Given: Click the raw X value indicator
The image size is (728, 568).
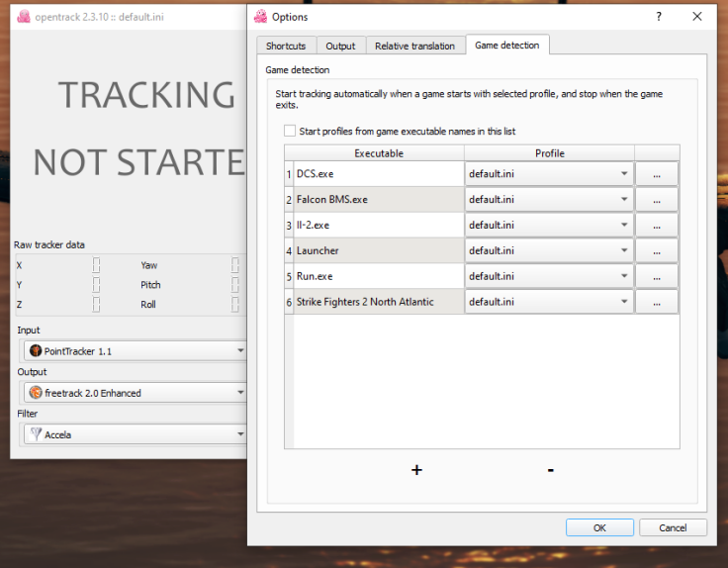Looking at the screenshot, I should click(x=96, y=265).
